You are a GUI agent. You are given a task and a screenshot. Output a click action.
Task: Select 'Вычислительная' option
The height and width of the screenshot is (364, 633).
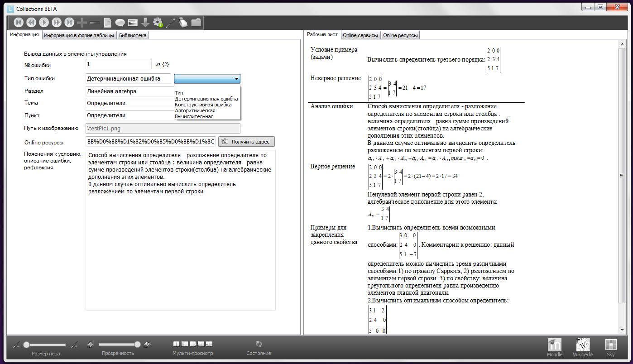194,116
